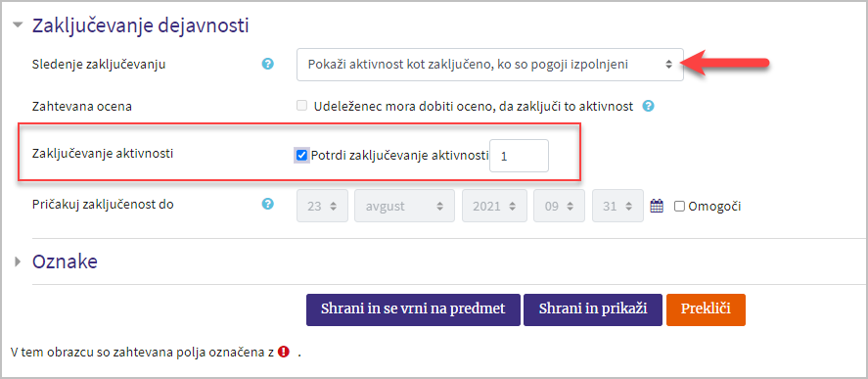This screenshot has height=379, width=868.
Task: Open the Sledenje zaključevanju dropdown
Action: (490, 65)
